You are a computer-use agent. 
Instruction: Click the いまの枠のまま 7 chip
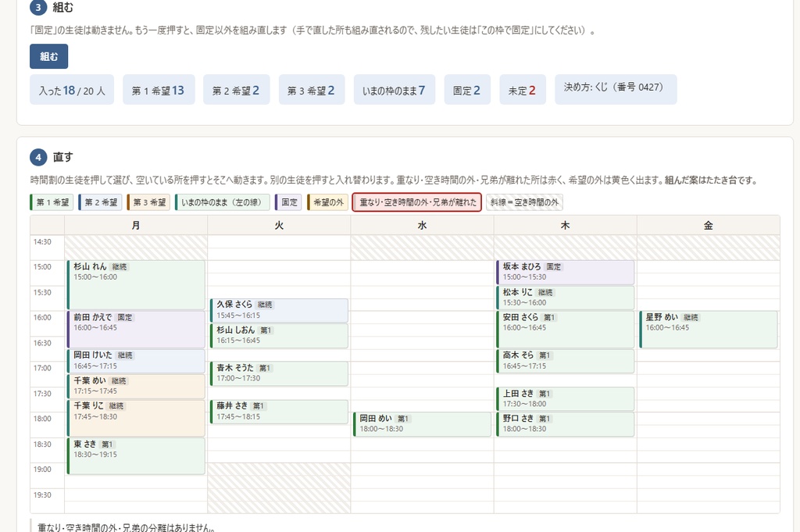pos(395,90)
